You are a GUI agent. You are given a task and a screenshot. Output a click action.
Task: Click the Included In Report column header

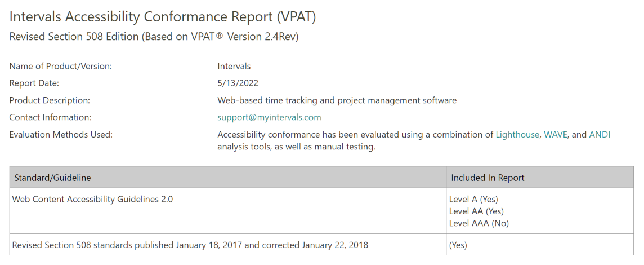(488, 178)
